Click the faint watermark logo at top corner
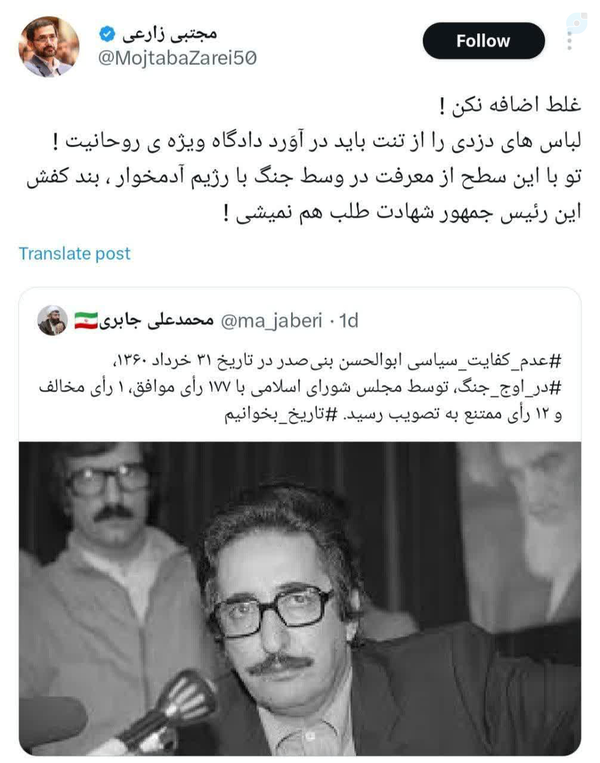Viewport: 600px width, 763px height. coord(577,21)
